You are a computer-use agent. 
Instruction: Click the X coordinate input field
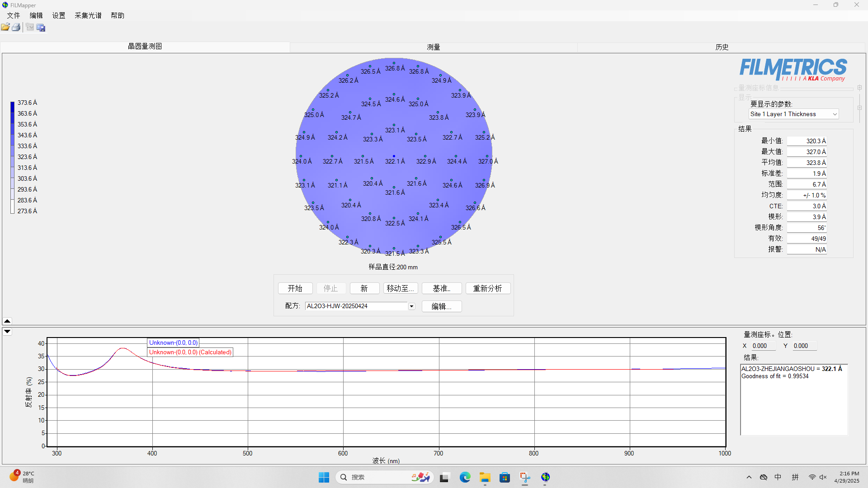(x=763, y=346)
